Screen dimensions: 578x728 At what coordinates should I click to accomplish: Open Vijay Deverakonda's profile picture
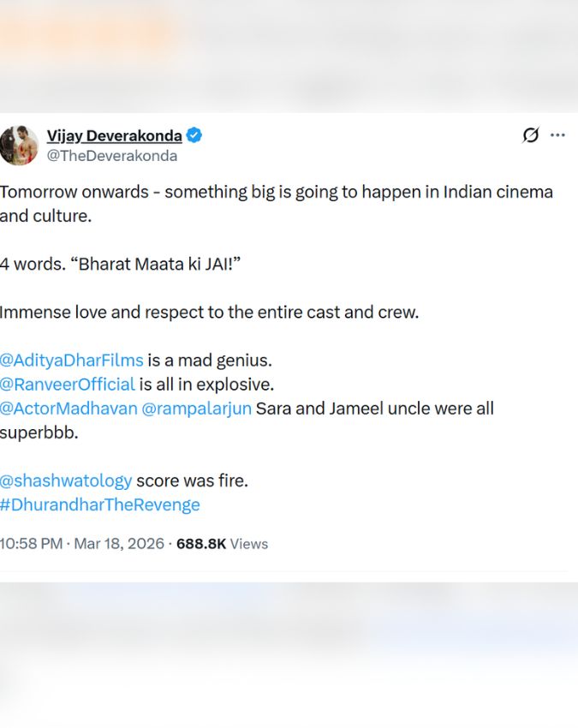[19, 146]
